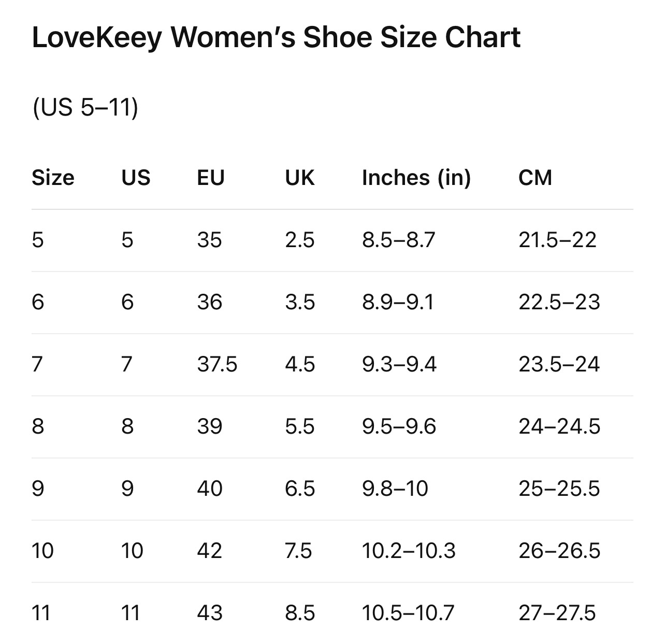
Task: Click the CM range 27–27.5
Action: [557, 613]
